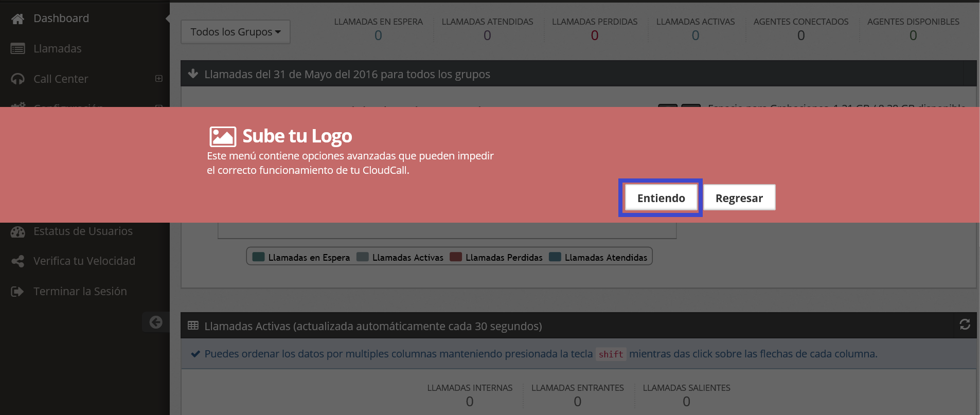Expand the Call Center submenu plus

159,79
